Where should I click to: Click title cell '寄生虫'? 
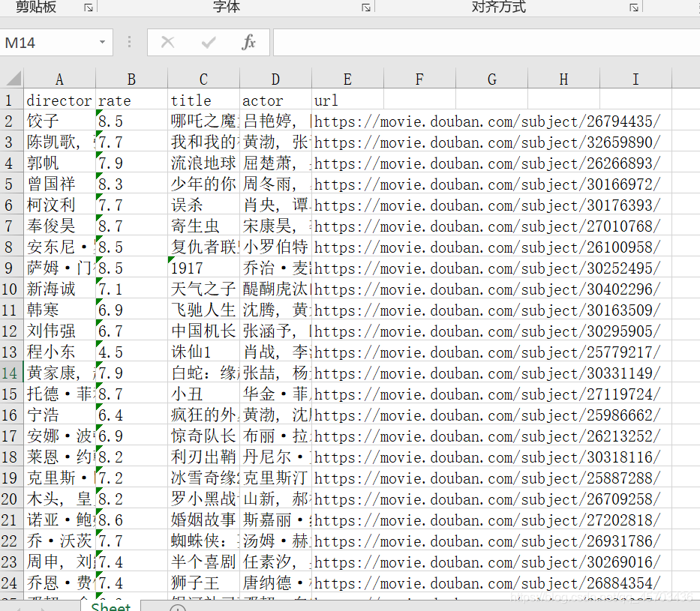(203, 226)
